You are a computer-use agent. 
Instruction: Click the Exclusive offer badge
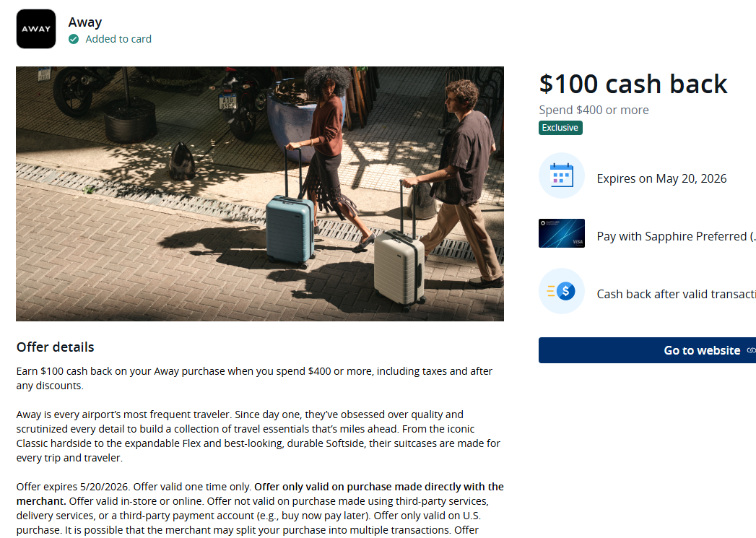tap(560, 127)
